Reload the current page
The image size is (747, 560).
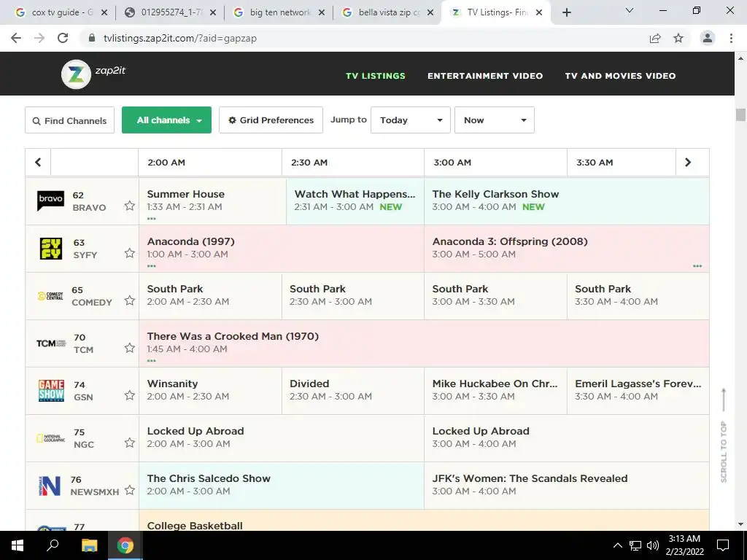coord(63,38)
